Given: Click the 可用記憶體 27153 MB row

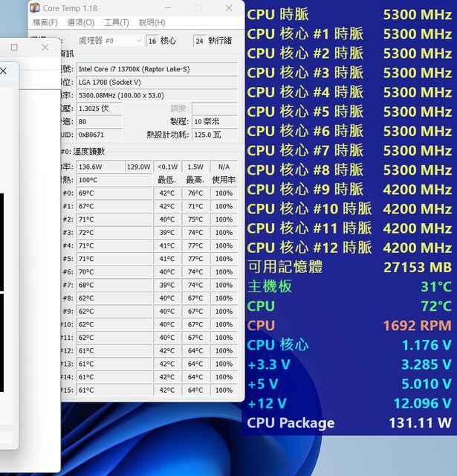Looking at the screenshot, I should pos(349,267).
